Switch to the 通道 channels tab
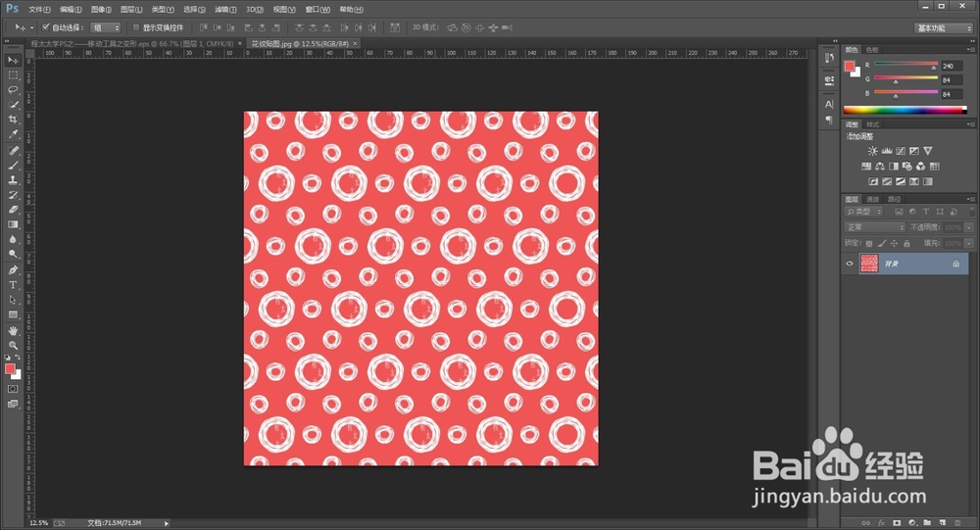 coord(873,200)
